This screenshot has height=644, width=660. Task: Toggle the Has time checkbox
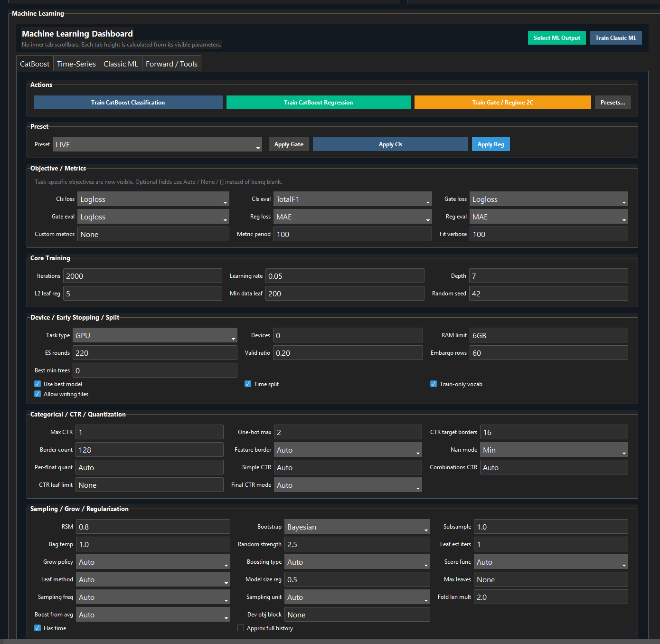tap(38, 628)
